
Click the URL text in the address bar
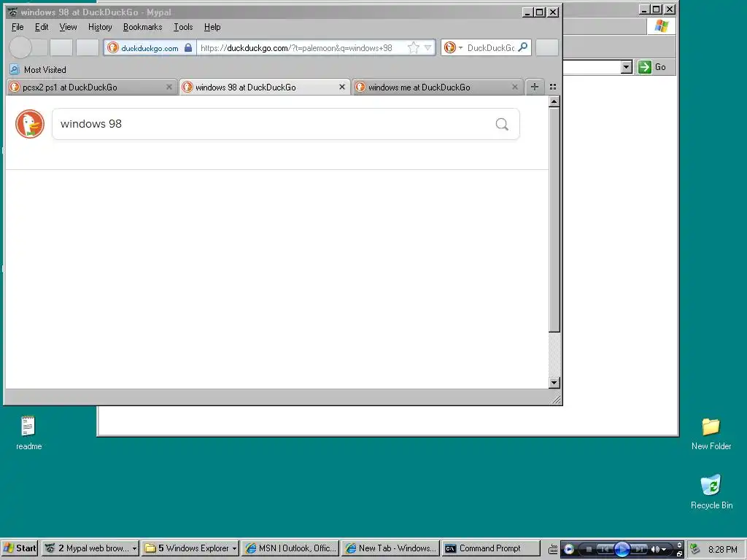click(296, 47)
